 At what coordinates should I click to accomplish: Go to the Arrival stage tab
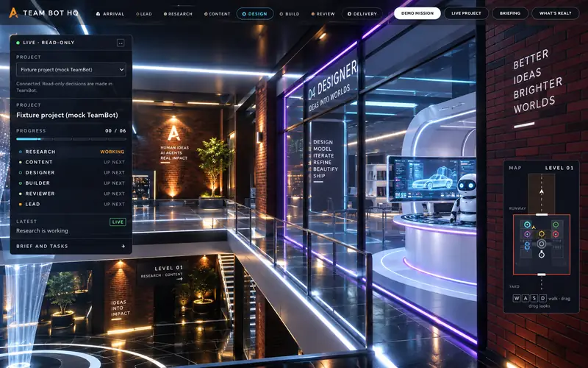110,14
